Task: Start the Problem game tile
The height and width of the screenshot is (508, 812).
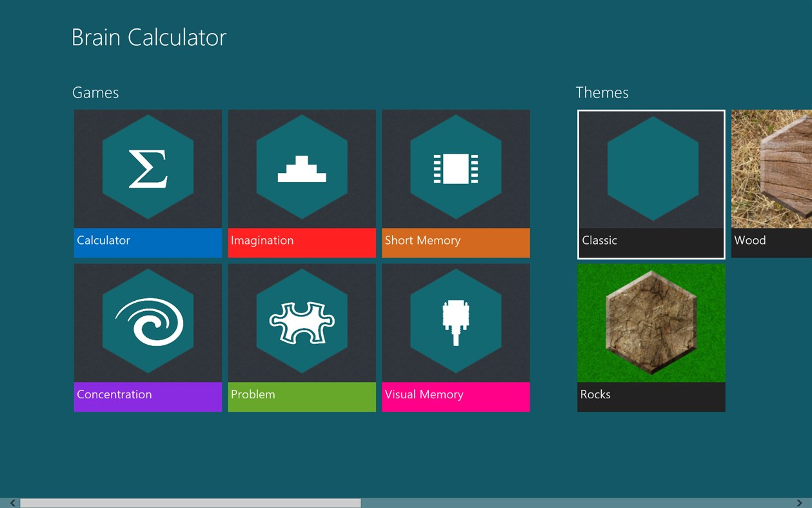Action: coord(301,337)
